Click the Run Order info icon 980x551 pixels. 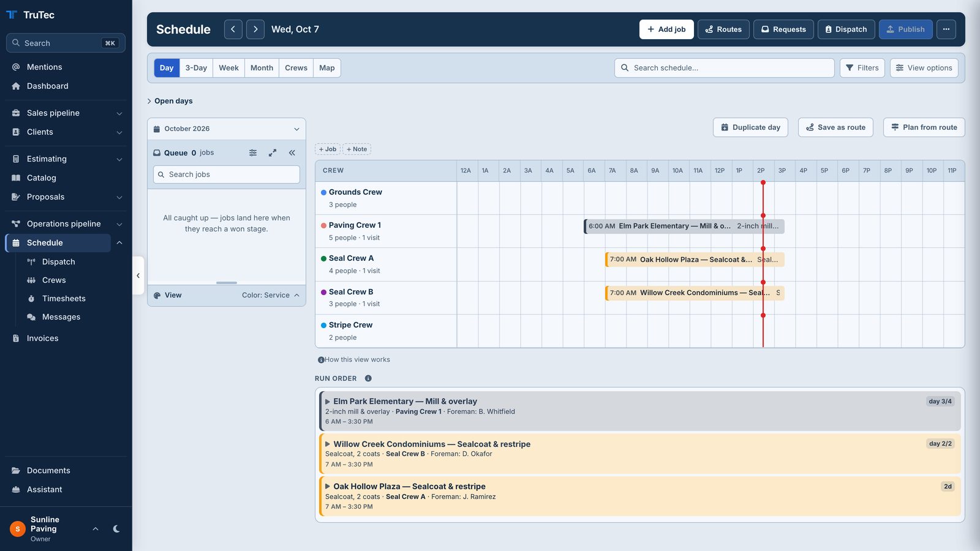click(368, 378)
